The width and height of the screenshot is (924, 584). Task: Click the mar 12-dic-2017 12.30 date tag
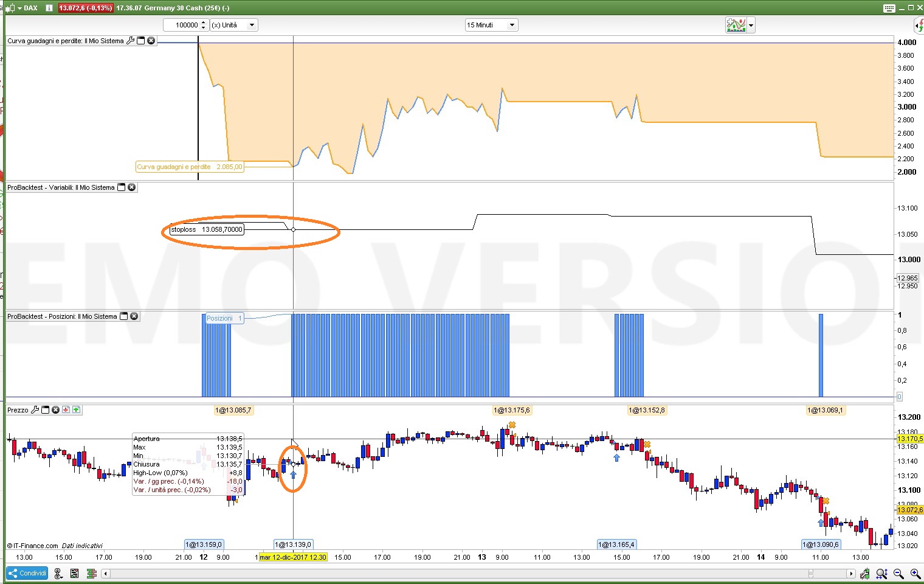(292, 557)
